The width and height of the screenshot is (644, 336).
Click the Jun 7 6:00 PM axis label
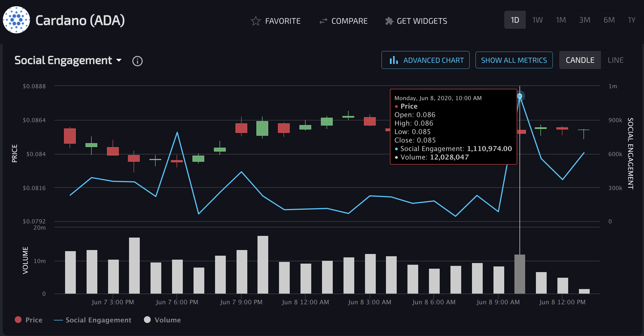(177, 302)
